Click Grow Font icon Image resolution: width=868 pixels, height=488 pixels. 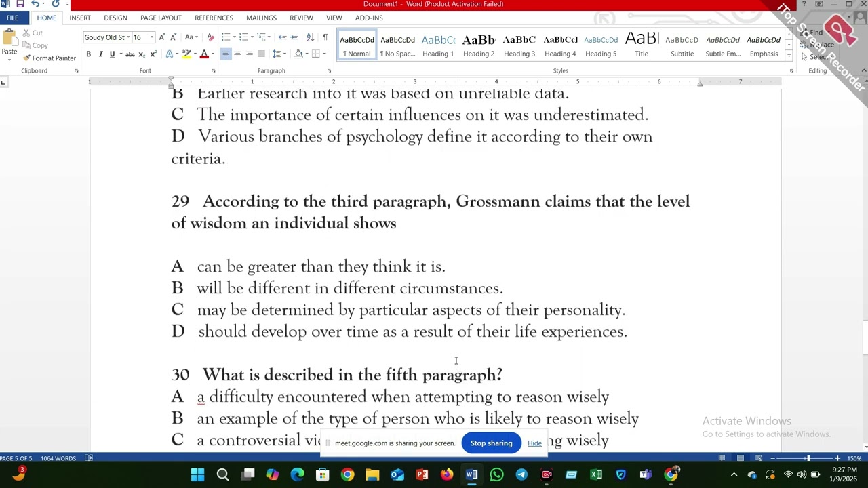coord(161,37)
